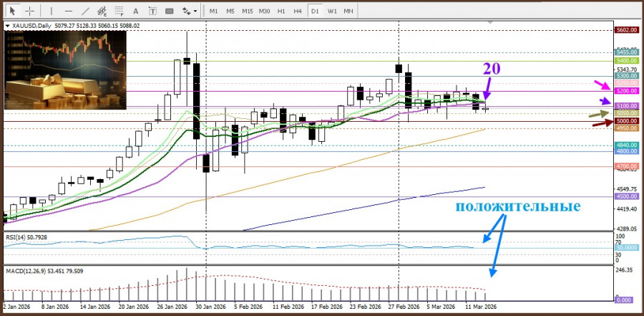Click the RSI 50.0000 level label
Image resolution: width=644 pixels, height=316 pixels.
pyautogui.click(x=627, y=248)
